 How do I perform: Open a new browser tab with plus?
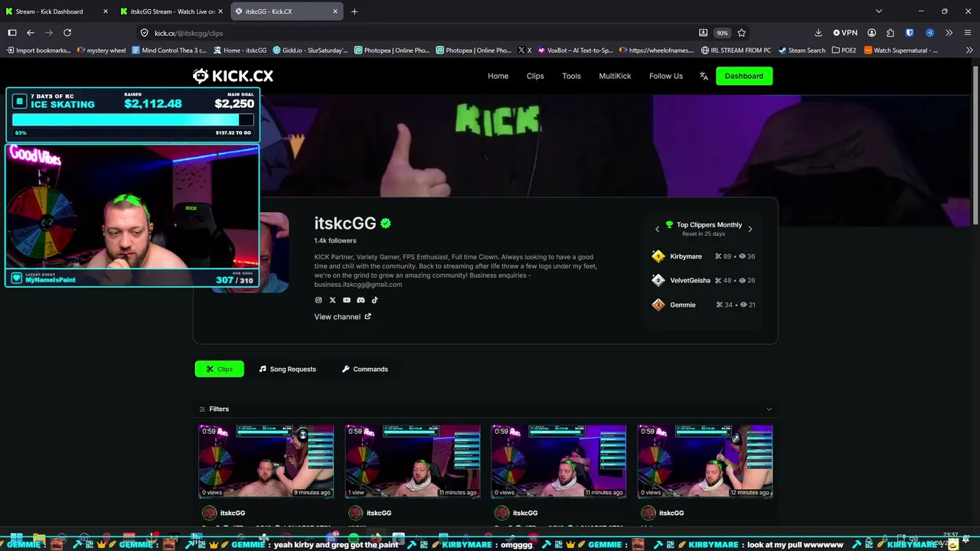coord(354,11)
